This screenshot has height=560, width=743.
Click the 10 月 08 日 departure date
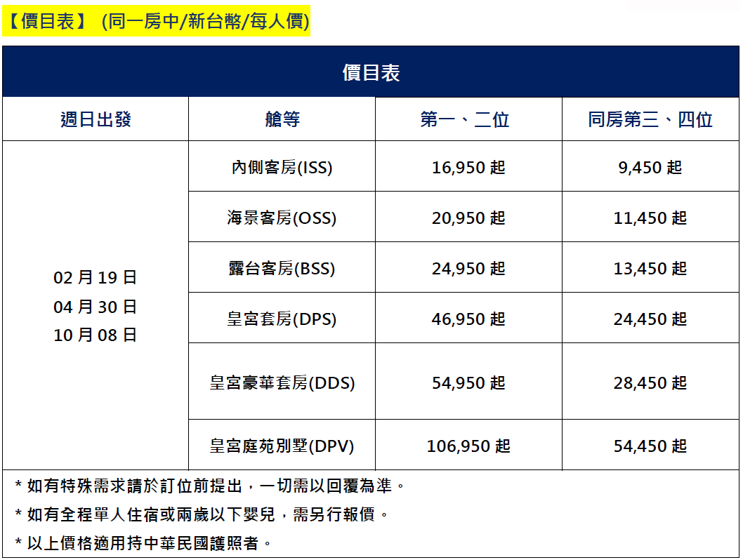click(96, 335)
